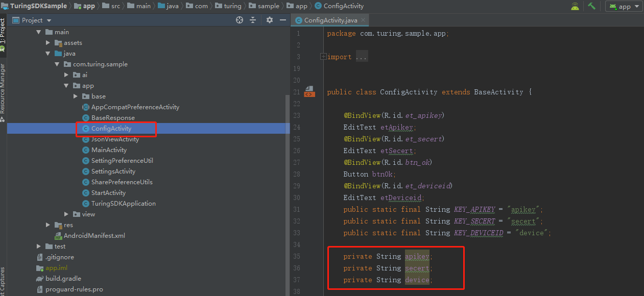Open the app run configuration dropdown
Viewport: 644px width, 296px height.
(x=624, y=7)
